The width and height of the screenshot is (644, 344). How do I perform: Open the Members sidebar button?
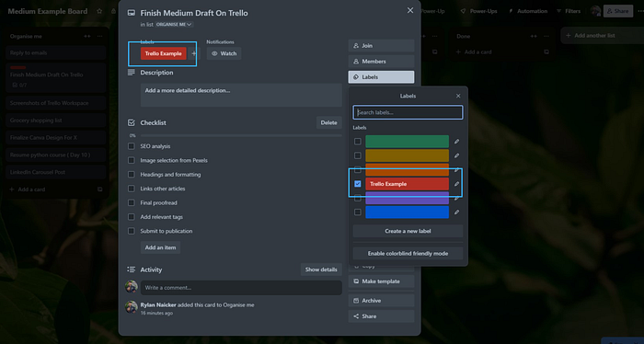coord(381,62)
